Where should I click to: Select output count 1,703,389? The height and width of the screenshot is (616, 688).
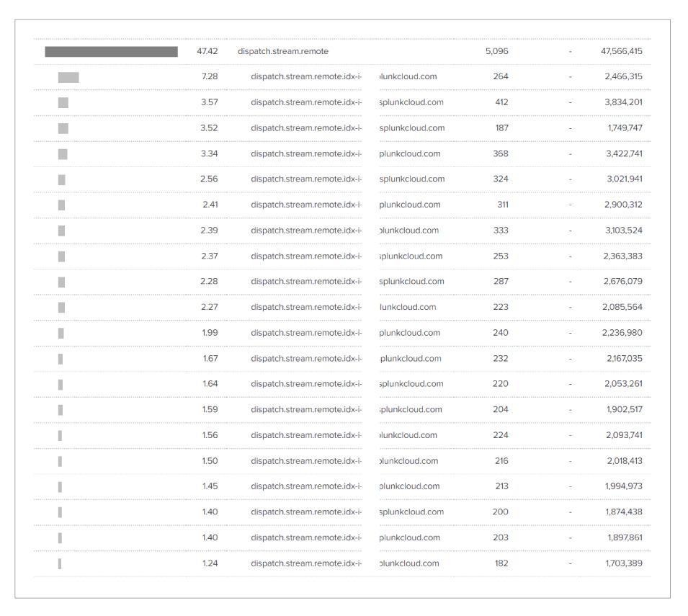624,563
